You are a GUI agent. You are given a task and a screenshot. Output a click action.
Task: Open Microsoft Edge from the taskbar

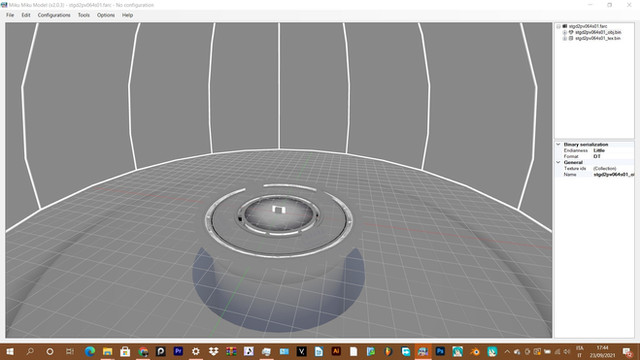tap(90, 351)
